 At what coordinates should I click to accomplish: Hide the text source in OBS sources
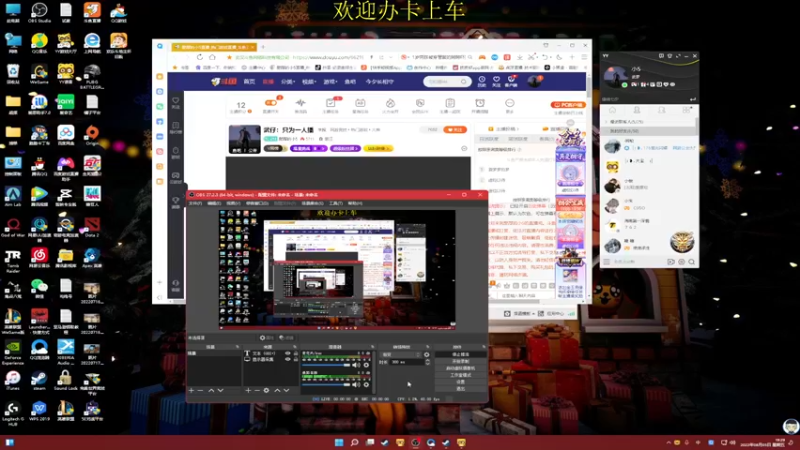click(x=287, y=353)
